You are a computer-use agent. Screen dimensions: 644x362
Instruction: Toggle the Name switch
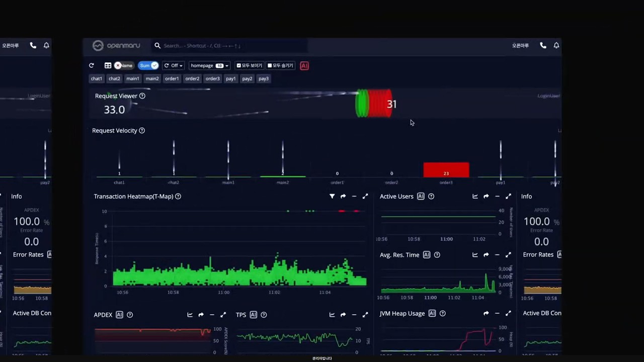pyautogui.click(x=124, y=65)
